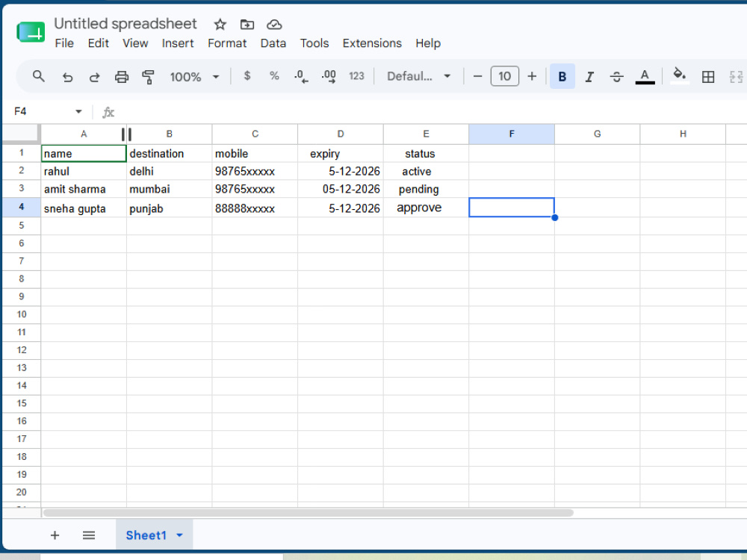Open the View menu
This screenshot has width=747, height=560.
(135, 43)
